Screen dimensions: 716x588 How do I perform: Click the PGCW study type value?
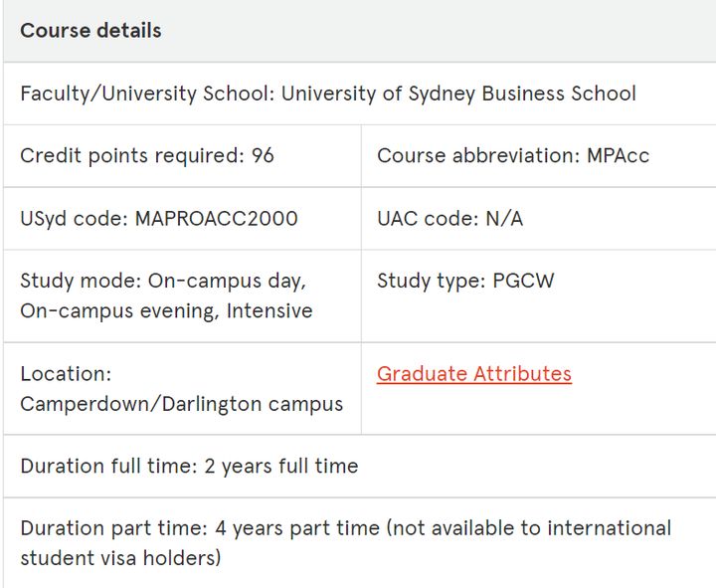tap(523, 281)
